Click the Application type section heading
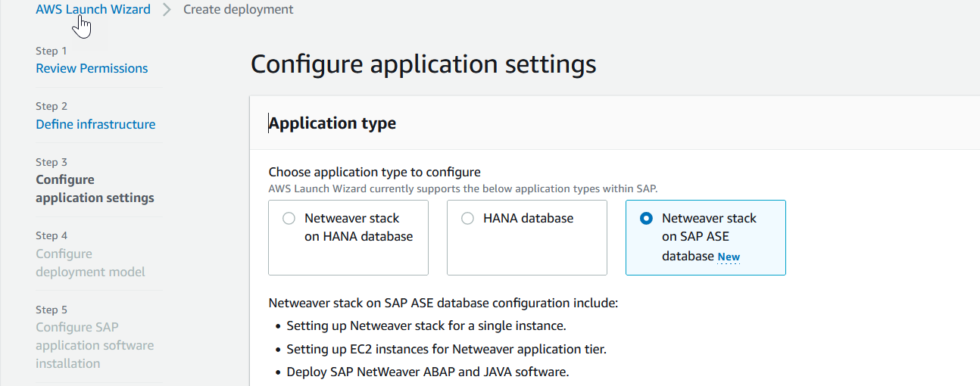The image size is (980, 386). coord(332,123)
